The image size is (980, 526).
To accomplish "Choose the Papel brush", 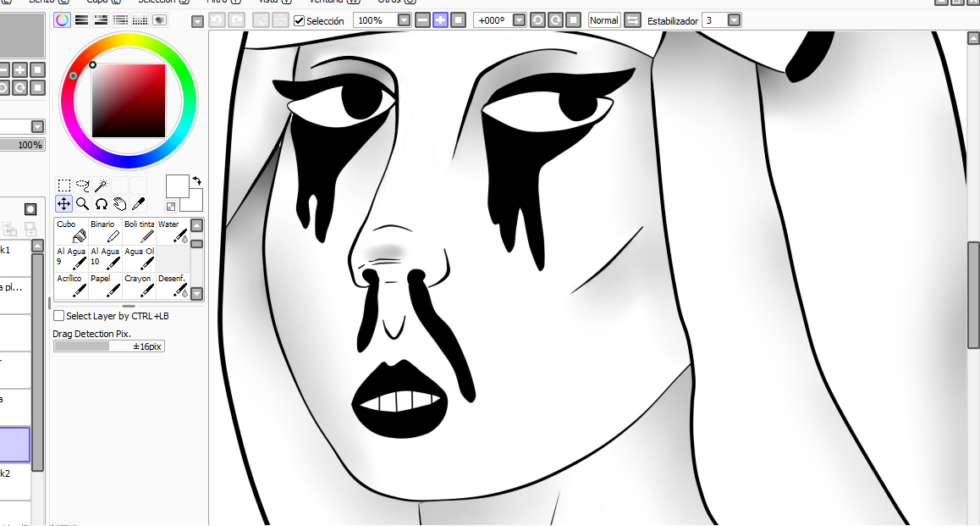I will [106, 285].
